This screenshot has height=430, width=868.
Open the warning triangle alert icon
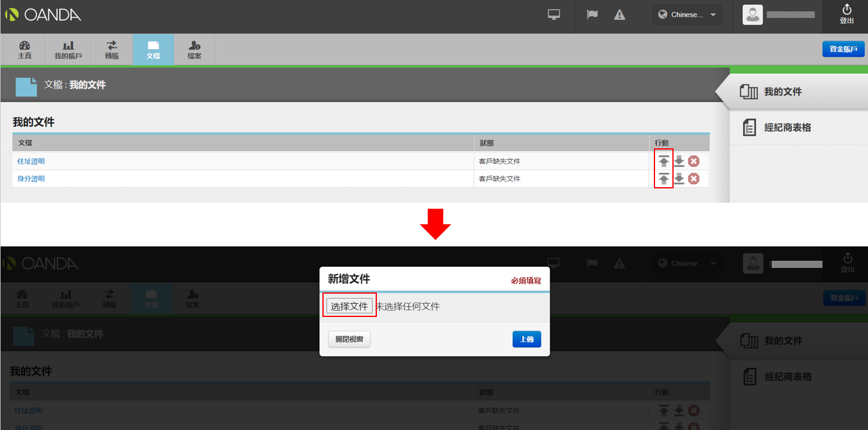tap(619, 15)
